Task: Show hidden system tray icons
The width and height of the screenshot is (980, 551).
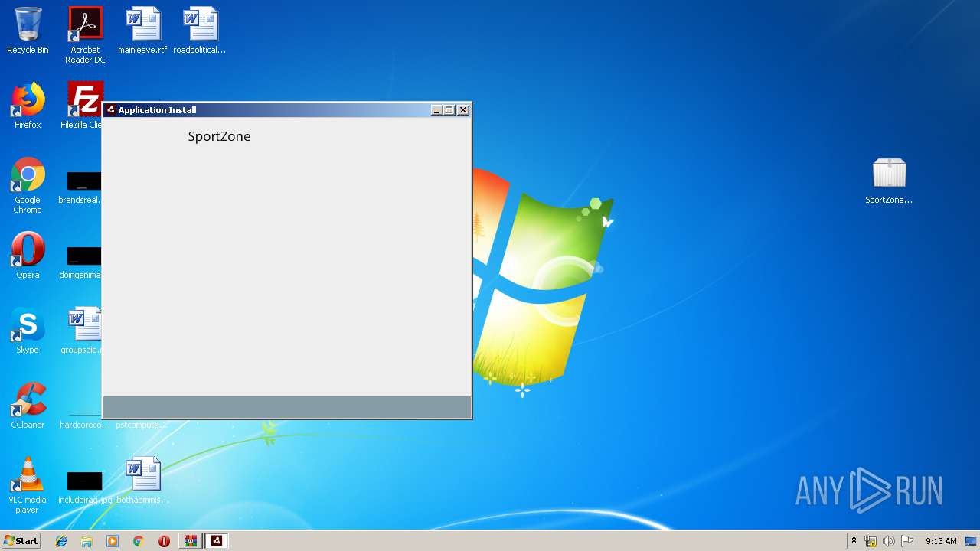Action: (x=854, y=541)
